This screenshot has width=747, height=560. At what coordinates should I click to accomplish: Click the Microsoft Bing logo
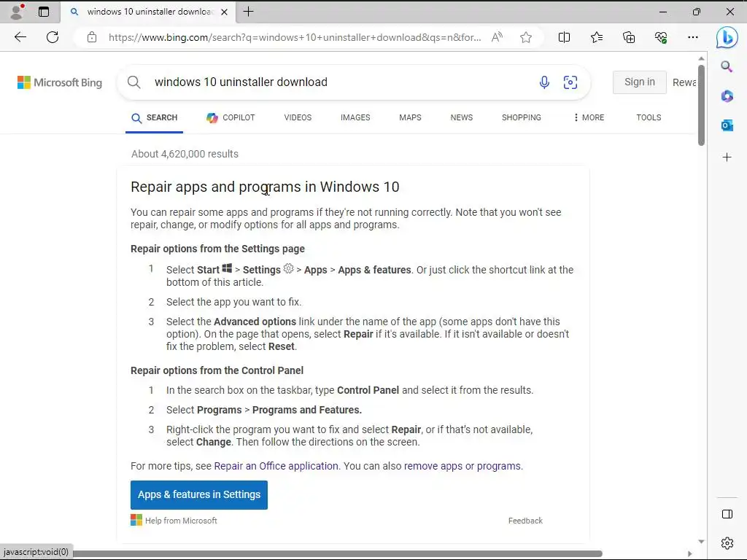(x=60, y=82)
